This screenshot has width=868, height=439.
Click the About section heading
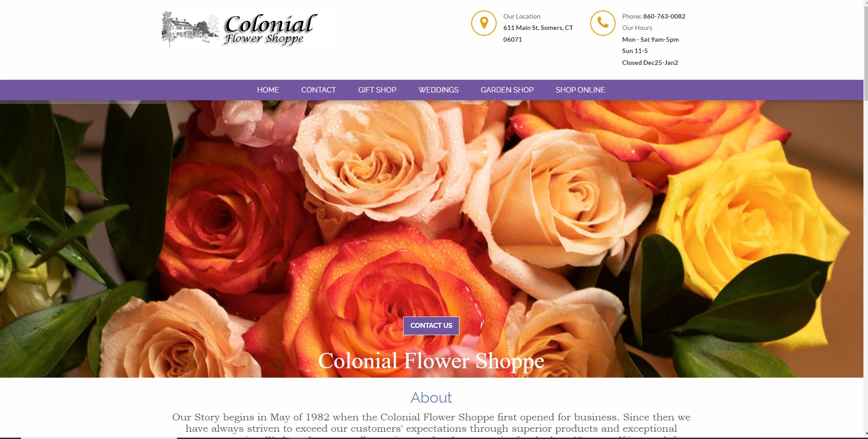pos(431,398)
